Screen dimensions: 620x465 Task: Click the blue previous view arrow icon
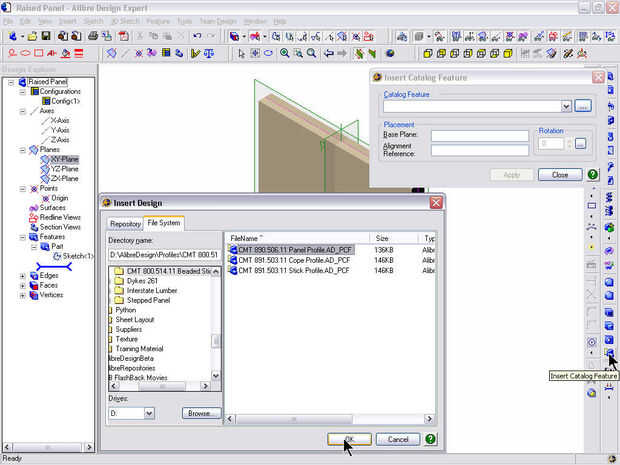(329, 53)
